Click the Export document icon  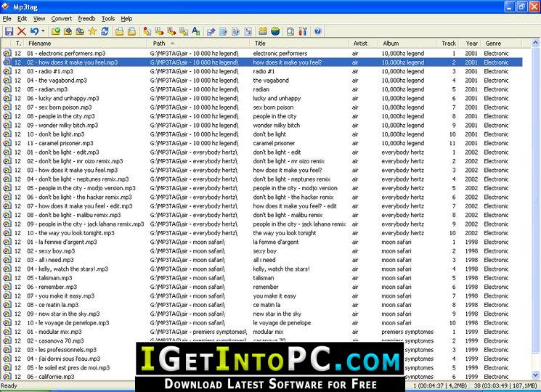pos(223,31)
